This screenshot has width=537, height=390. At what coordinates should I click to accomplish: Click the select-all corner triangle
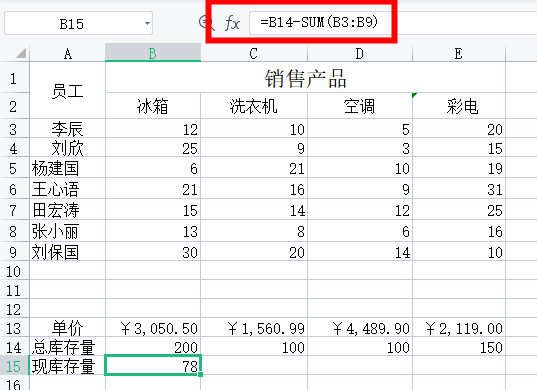coord(21,53)
